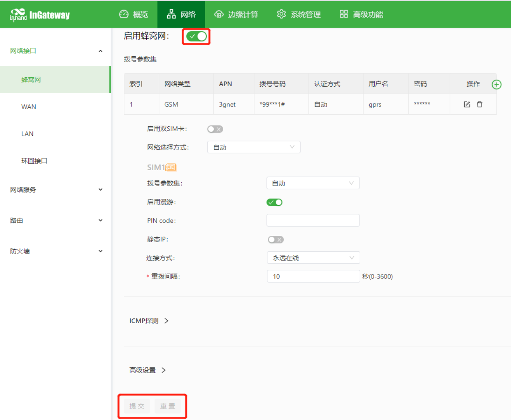
Task: Open the 网络 top menu
Action: (181, 14)
